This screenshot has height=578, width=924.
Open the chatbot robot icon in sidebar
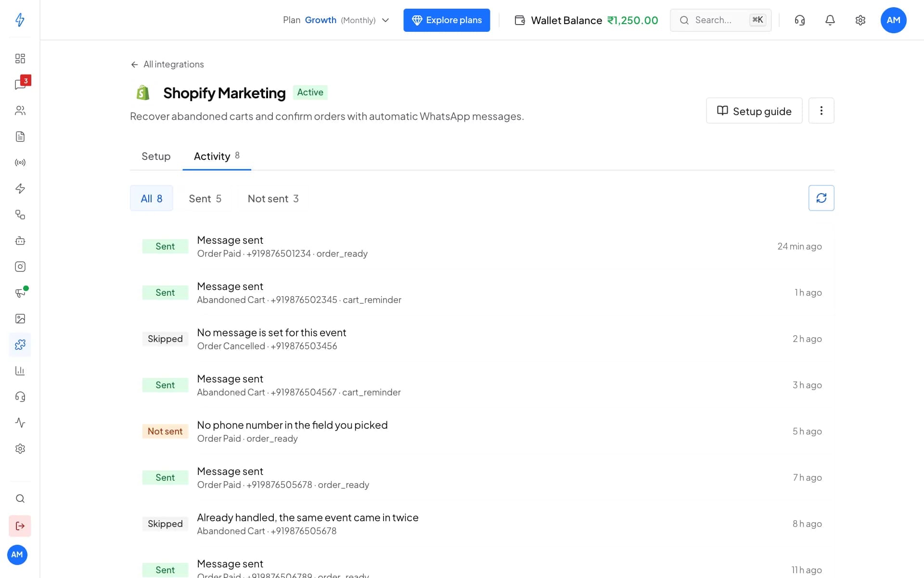coord(20,240)
